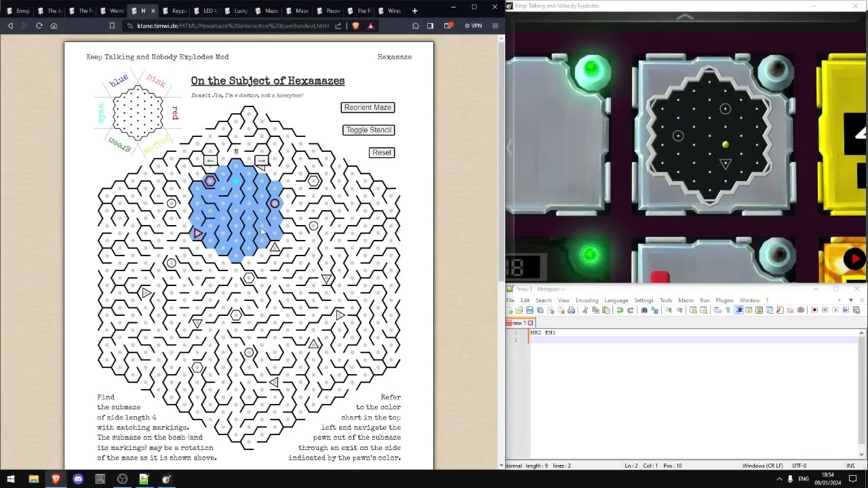This screenshot has height=488, width=868.
Task: Toggle the stencil on the Hexamaze
Action: tap(369, 130)
